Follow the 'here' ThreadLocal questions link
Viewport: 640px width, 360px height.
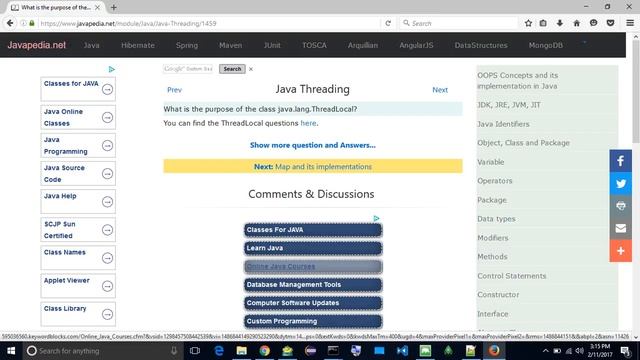308,123
